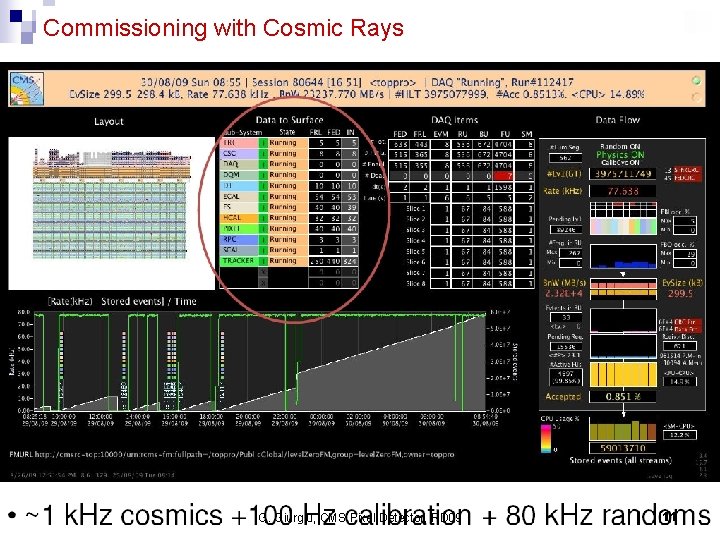This screenshot has width=720, height=540.
Task: Click the BU column header in DAQ items
Action: pos(484,134)
